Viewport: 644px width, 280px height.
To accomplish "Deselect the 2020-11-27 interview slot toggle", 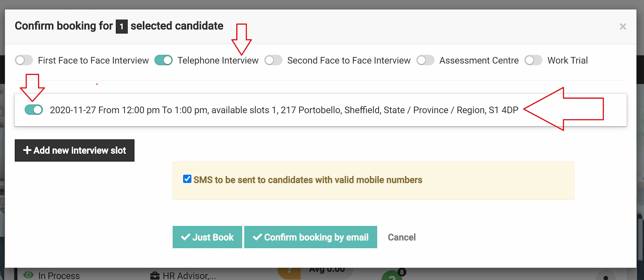I will 34,110.
